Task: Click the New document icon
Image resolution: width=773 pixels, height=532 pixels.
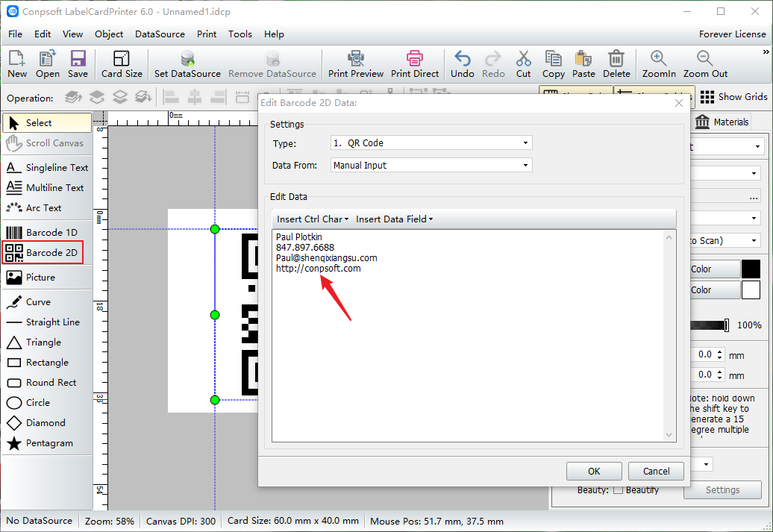Action: (x=16, y=64)
